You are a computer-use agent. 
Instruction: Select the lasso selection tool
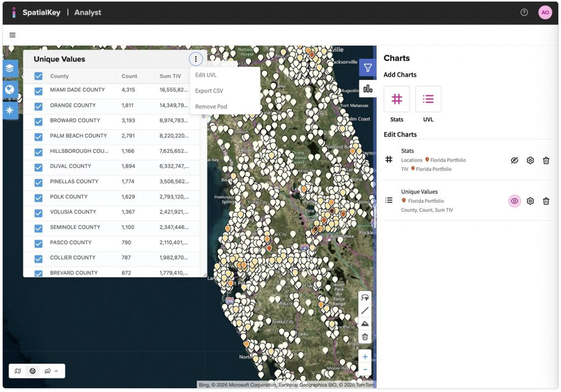[x=365, y=298]
